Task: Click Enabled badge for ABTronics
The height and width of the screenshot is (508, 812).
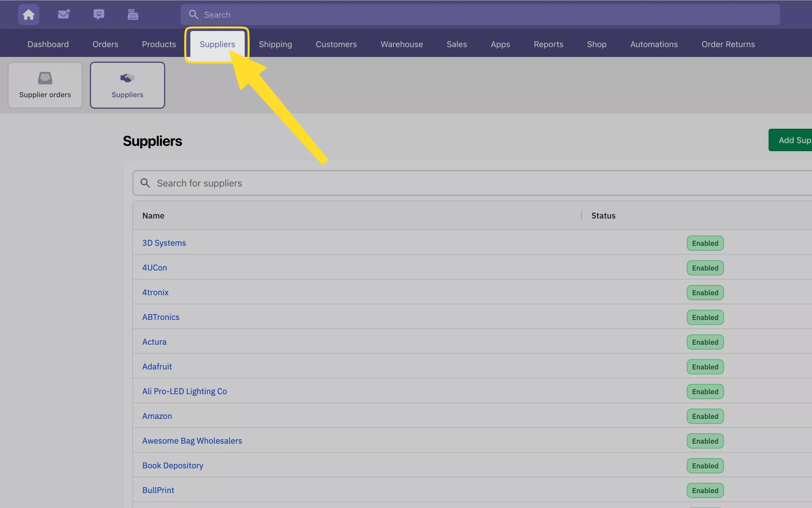Action: tap(705, 317)
